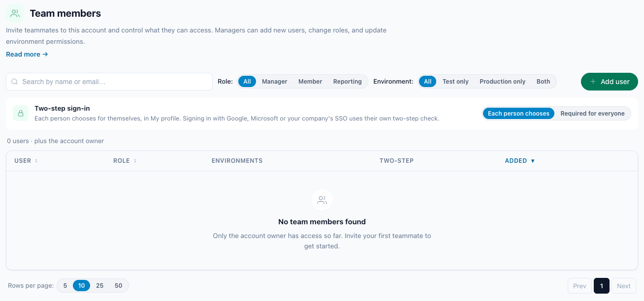Filter roles by Member
This screenshot has height=301, width=644.
(x=310, y=82)
